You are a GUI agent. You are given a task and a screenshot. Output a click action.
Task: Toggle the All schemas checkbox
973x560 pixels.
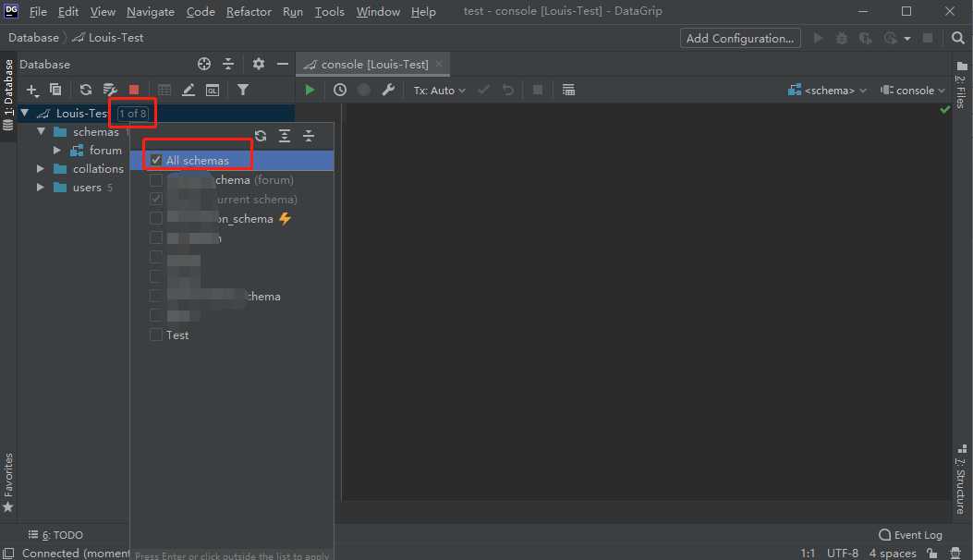156,160
